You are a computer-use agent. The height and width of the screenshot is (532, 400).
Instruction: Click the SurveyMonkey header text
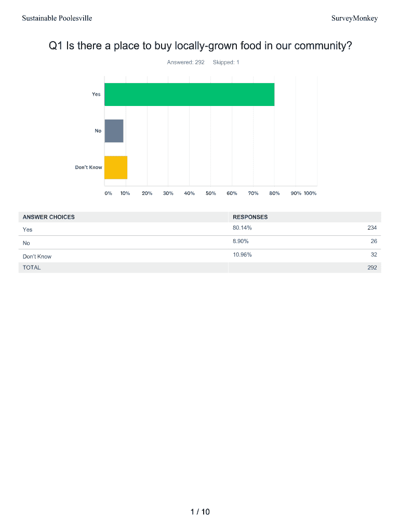354,18
